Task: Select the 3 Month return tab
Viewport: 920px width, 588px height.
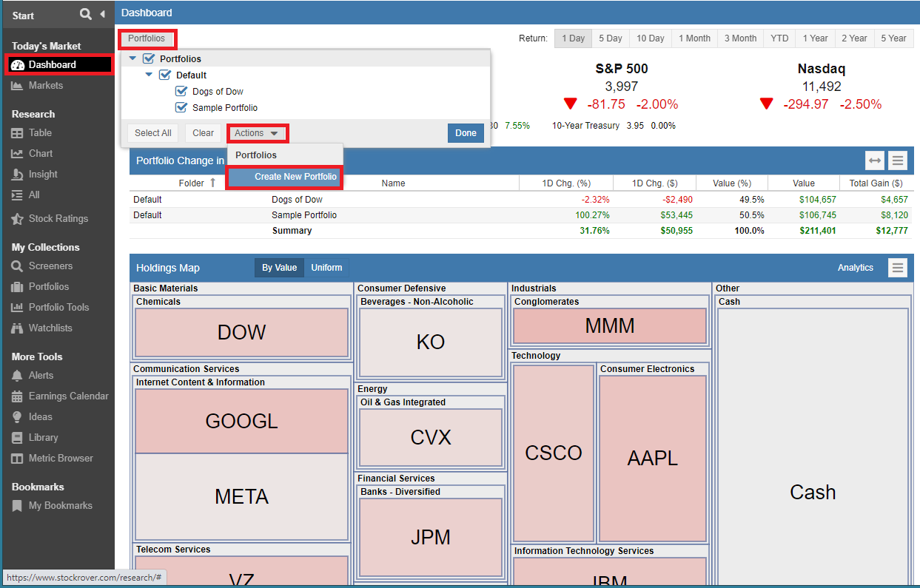Action: [x=740, y=38]
